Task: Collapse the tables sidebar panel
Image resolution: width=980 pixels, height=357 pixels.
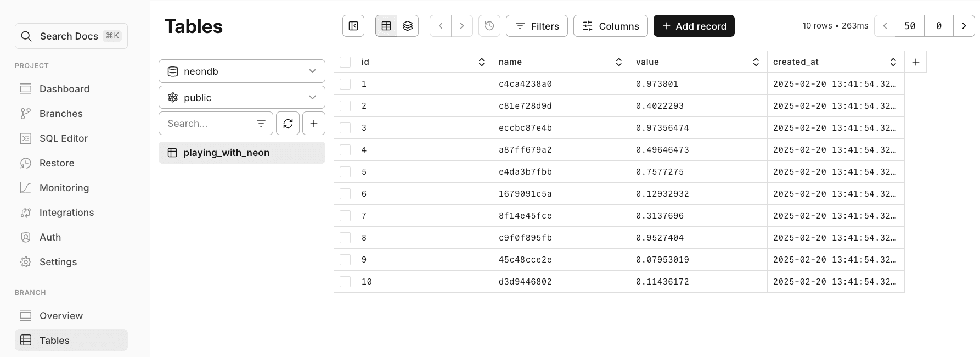Action: [x=353, y=26]
